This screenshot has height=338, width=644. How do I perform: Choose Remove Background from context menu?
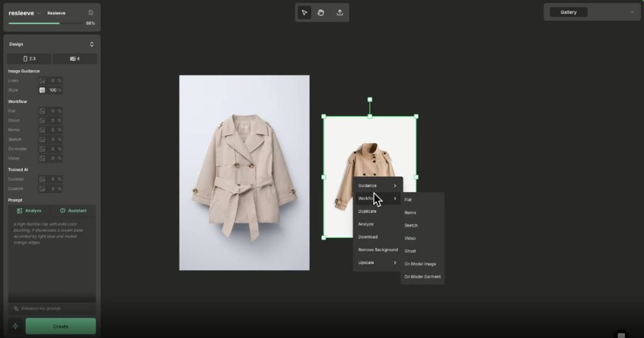tap(377, 250)
